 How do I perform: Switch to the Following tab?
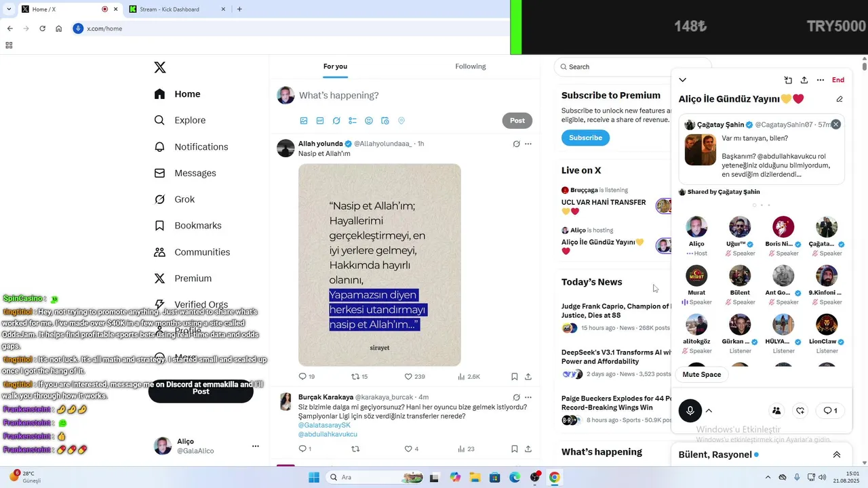[471, 66]
